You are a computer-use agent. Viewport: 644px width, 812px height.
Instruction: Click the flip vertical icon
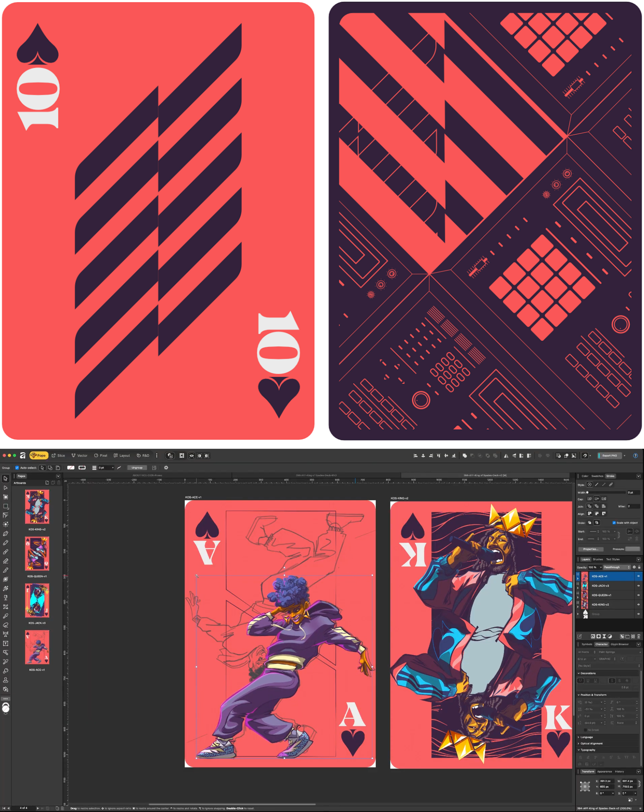click(514, 456)
